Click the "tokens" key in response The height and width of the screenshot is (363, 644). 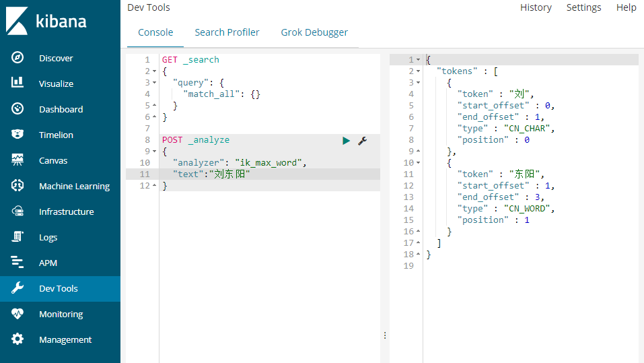point(457,71)
